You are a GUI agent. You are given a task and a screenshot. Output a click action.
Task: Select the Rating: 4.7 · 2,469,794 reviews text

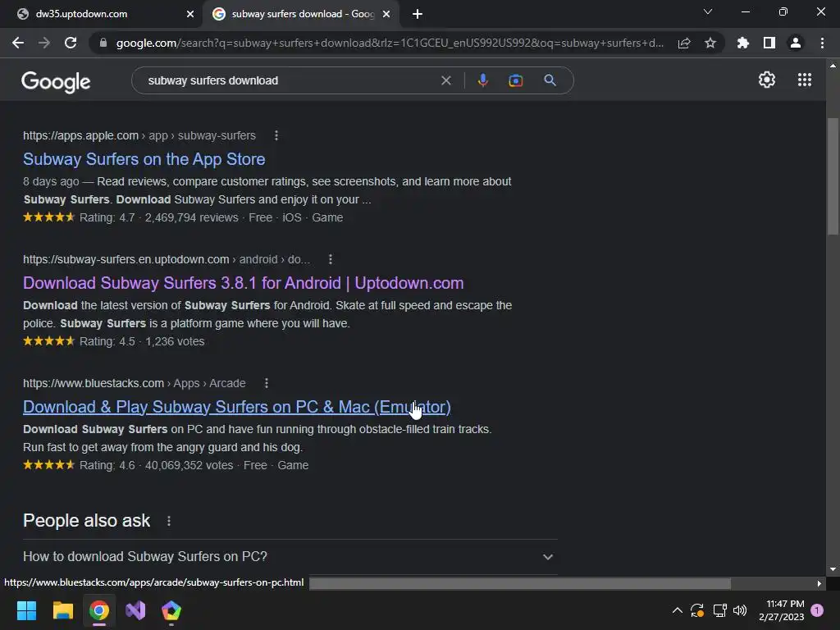[x=158, y=217]
